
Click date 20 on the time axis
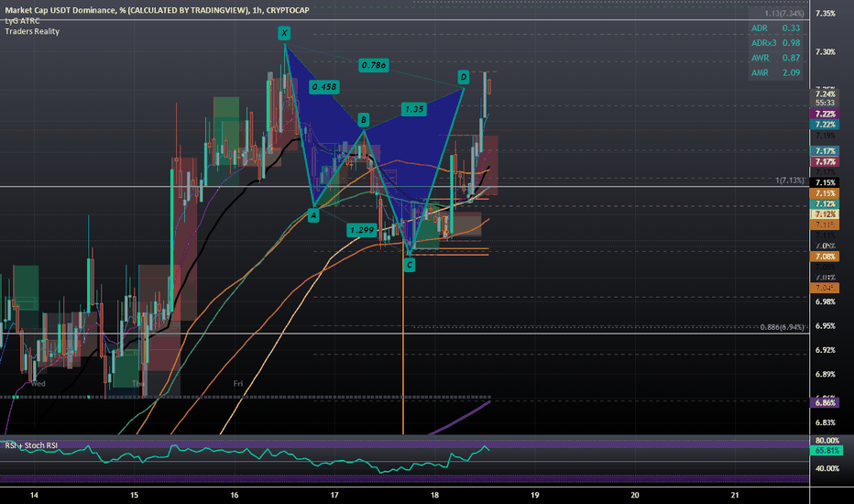[634, 495]
